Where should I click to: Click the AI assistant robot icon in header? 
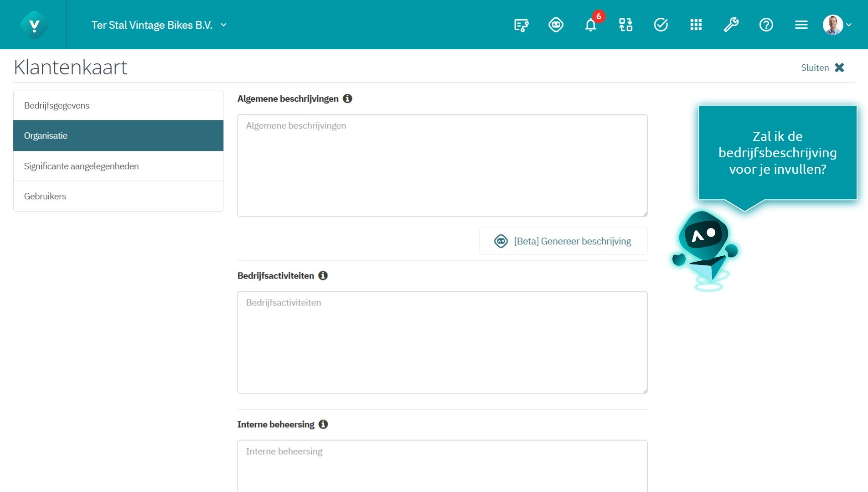(x=556, y=25)
